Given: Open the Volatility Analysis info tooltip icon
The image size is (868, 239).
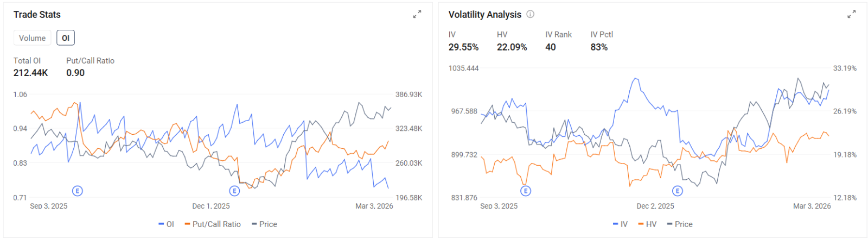Looking at the screenshot, I should point(531,15).
